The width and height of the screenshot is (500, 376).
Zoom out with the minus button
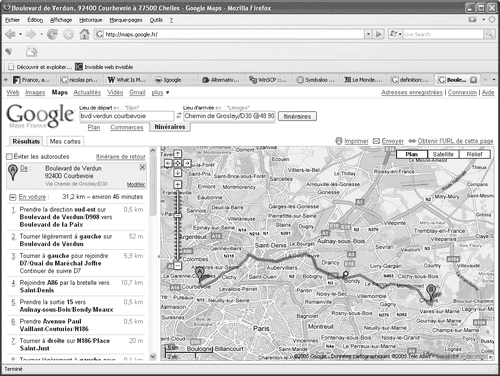point(178,266)
